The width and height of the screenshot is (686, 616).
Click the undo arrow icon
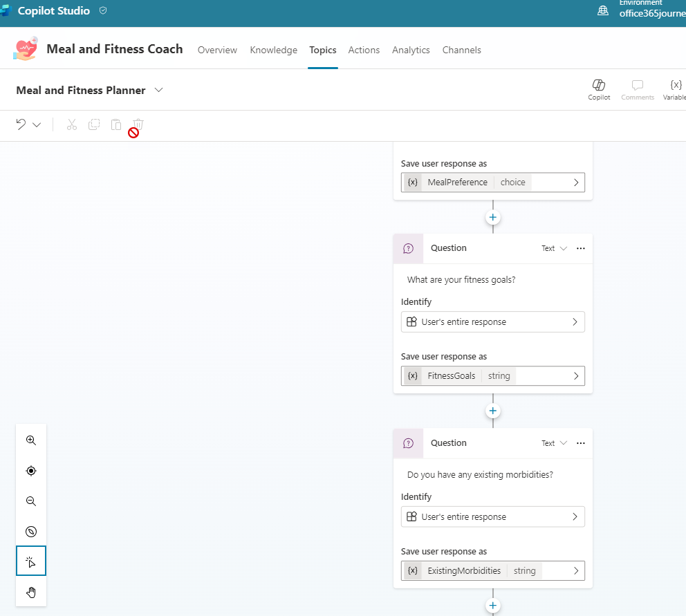tap(21, 124)
